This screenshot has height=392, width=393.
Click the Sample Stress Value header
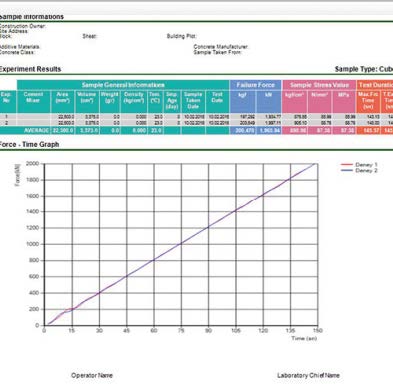(x=319, y=85)
